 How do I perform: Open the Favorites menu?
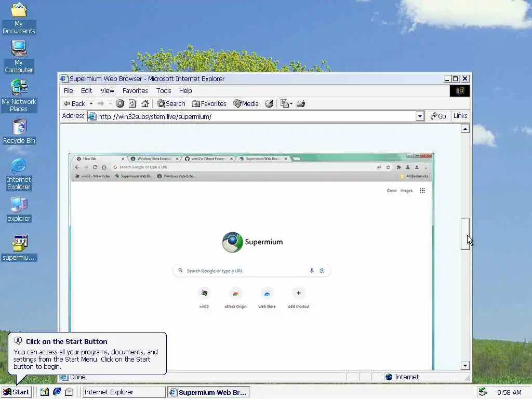point(135,90)
